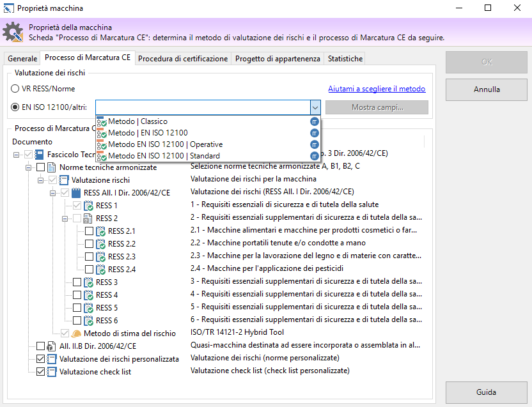Collapse the RESS 2 tree node
This screenshot has width=532, height=407.
pyautogui.click(x=65, y=219)
